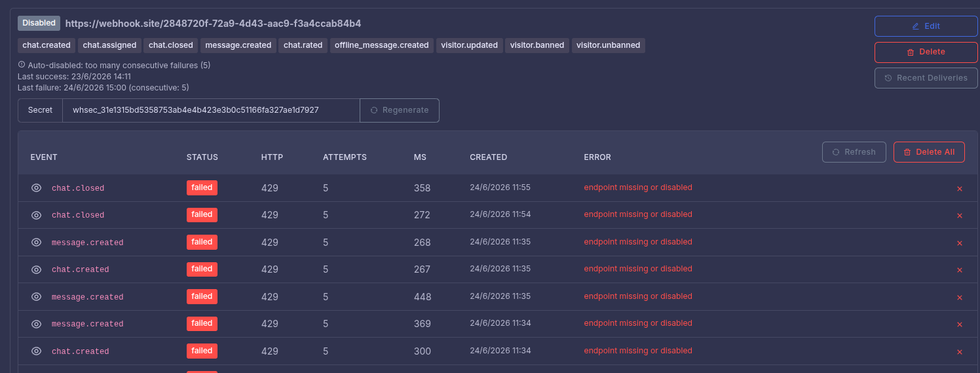Select the message.created event tag
The image size is (980, 373).
point(238,45)
